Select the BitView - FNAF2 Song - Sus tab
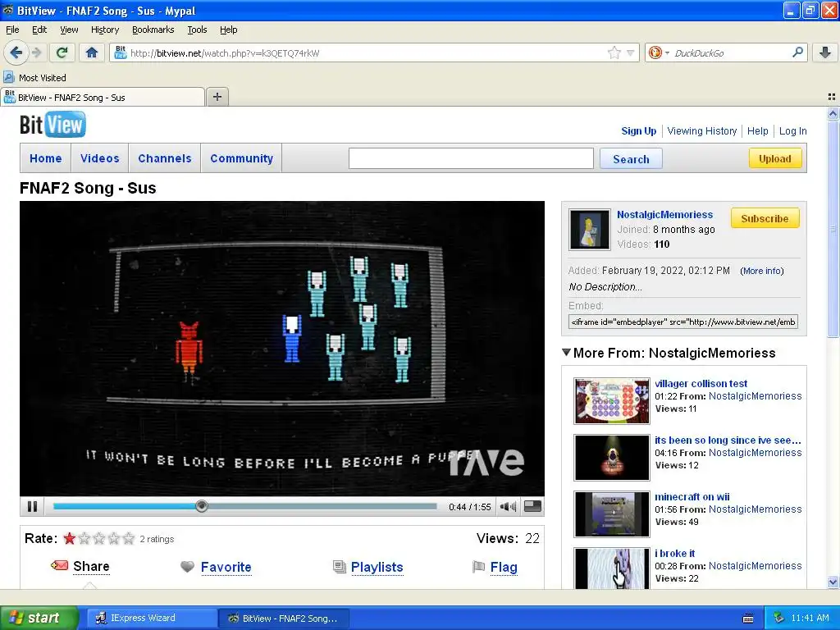 pos(103,97)
